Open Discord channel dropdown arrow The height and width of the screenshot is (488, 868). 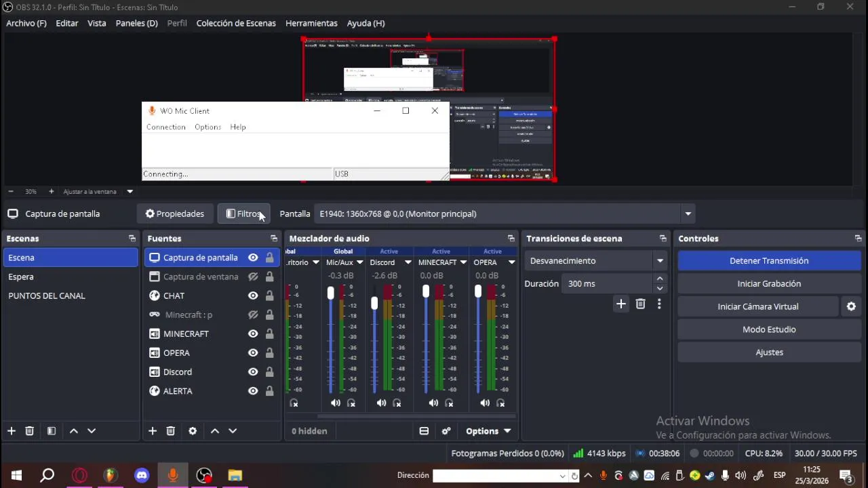[x=408, y=262]
